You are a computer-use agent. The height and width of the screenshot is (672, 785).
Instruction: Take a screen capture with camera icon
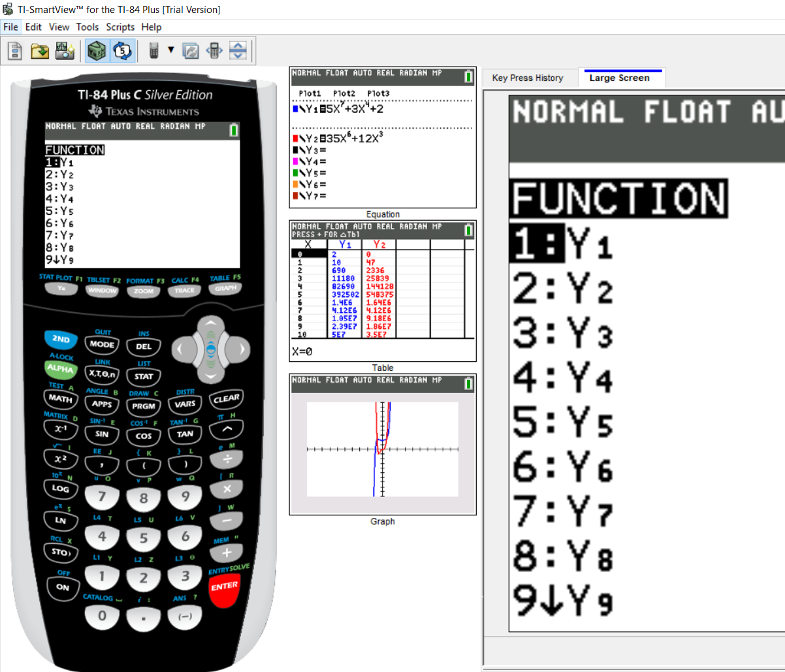[x=65, y=50]
